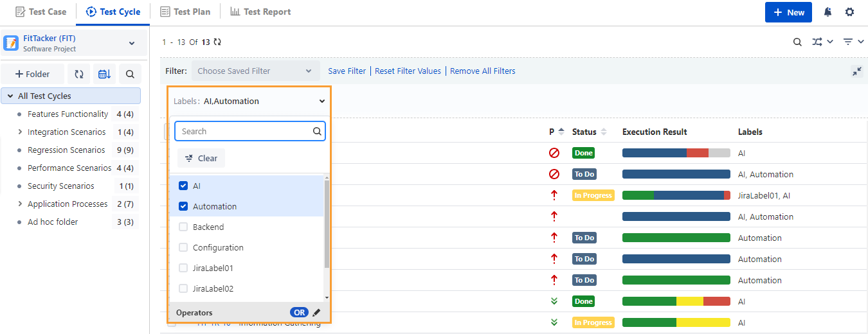The image size is (868, 334).
Task: Click the Labels column header
Action: point(750,132)
